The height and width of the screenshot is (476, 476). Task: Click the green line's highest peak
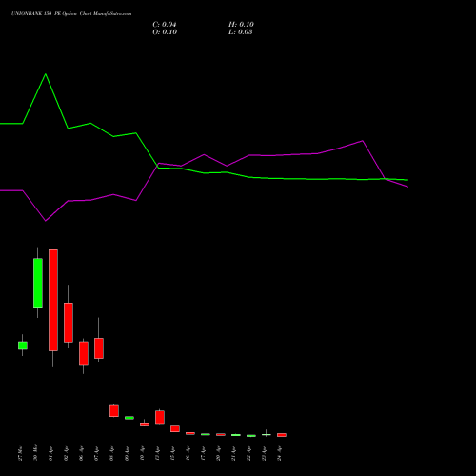click(46, 74)
